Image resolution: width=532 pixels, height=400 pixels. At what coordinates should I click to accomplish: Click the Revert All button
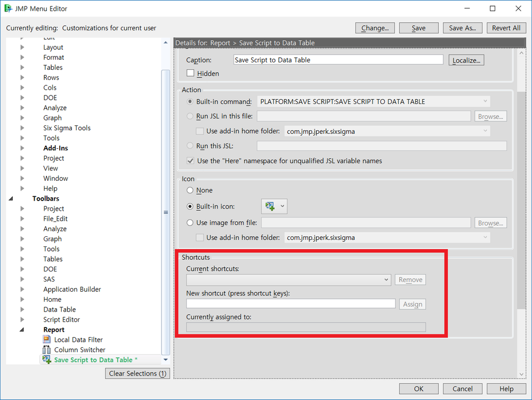pyautogui.click(x=506, y=28)
